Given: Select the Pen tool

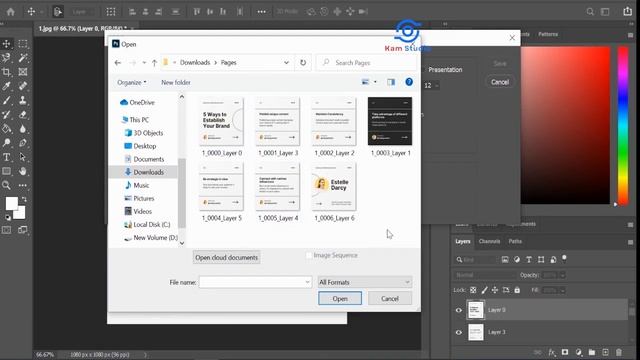Looking at the screenshot, I should point(23,143).
